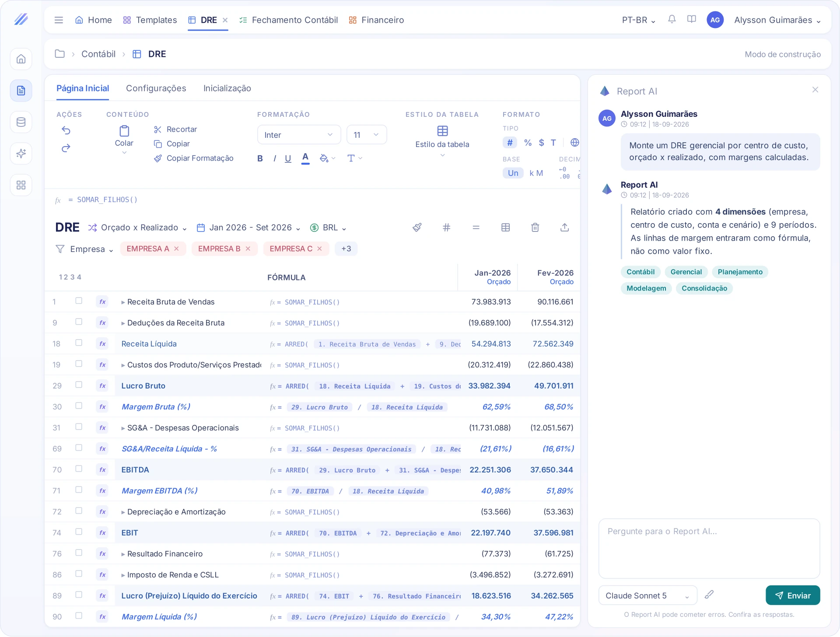Open sidebar AI sparkle icon
The image size is (840, 637).
21,154
